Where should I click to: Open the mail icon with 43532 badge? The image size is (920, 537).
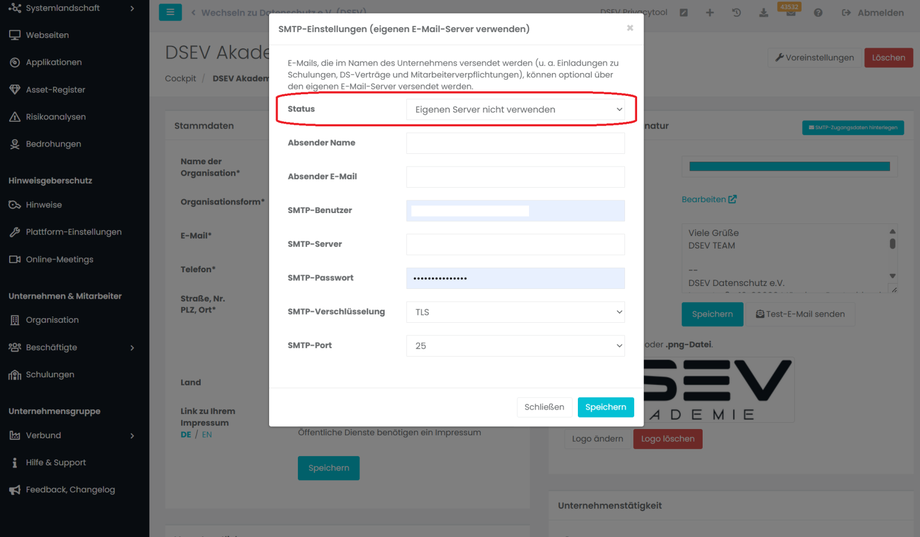tap(790, 11)
